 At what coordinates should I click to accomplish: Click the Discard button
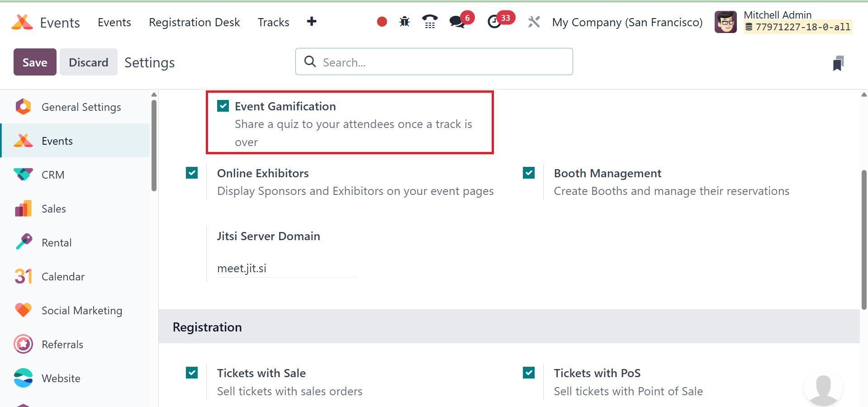coord(88,62)
